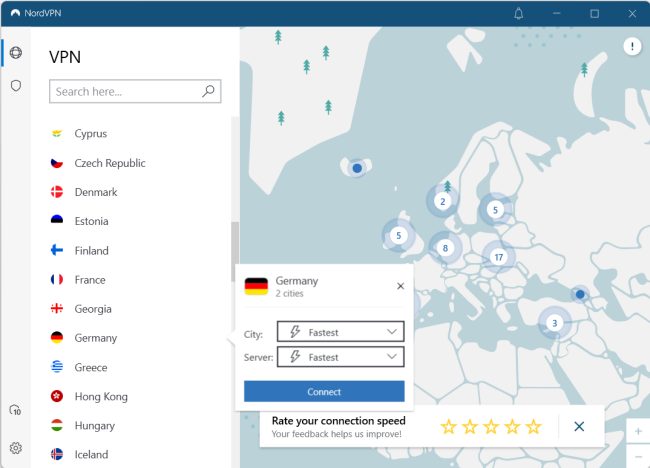The height and width of the screenshot is (468, 650).
Task: Expand the City dropdown
Action: pyautogui.click(x=340, y=332)
